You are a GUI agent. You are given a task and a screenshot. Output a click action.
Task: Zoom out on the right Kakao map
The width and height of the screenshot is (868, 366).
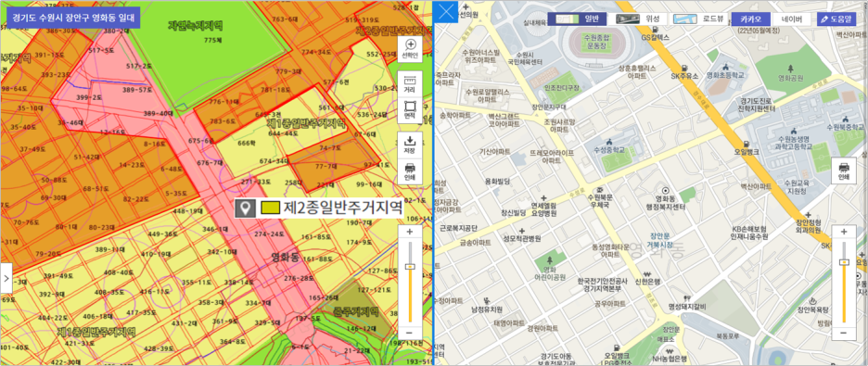coord(844,333)
